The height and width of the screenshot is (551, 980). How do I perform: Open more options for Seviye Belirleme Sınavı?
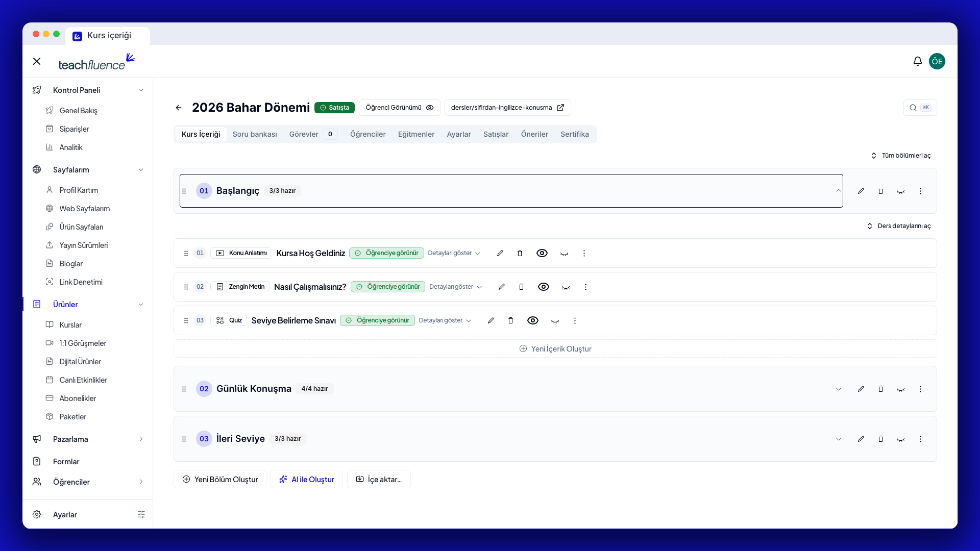pyautogui.click(x=575, y=320)
